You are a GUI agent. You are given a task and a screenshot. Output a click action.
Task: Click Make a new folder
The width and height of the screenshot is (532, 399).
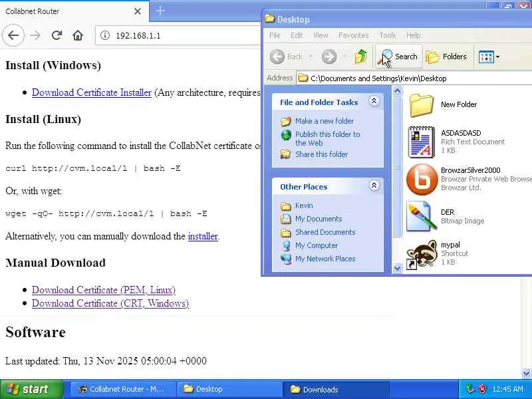pyautogui.click(x=324, y=121)
